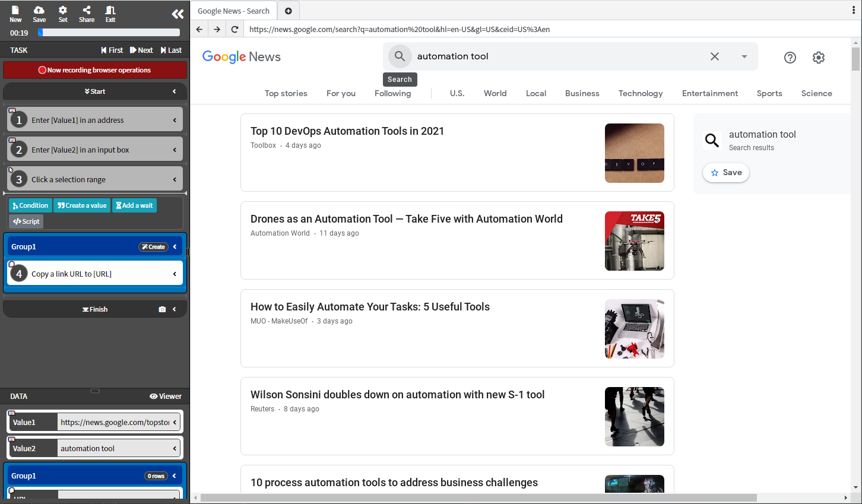Click Now recording browser operations banner
The width and height of the screenshot is (862, 504).
[95, 70]
